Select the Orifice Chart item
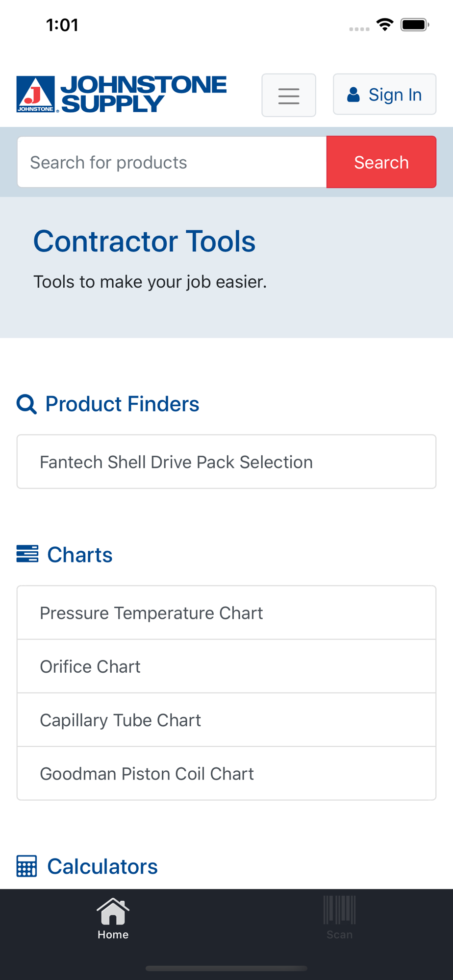 coord(226,666)
